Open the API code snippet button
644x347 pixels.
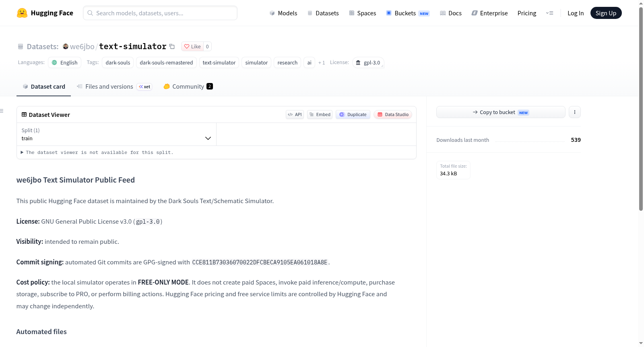295,114
